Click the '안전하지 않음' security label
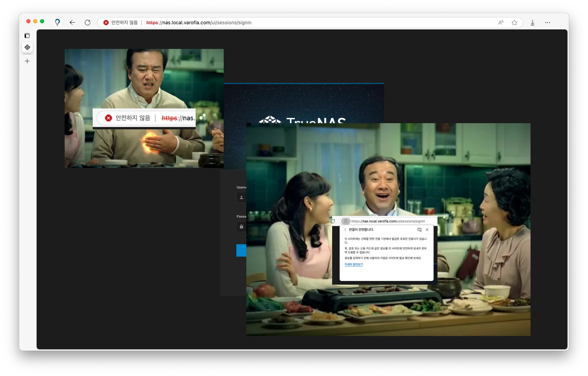The width and height of the screenshot is (588, 376). click(125, 23)
